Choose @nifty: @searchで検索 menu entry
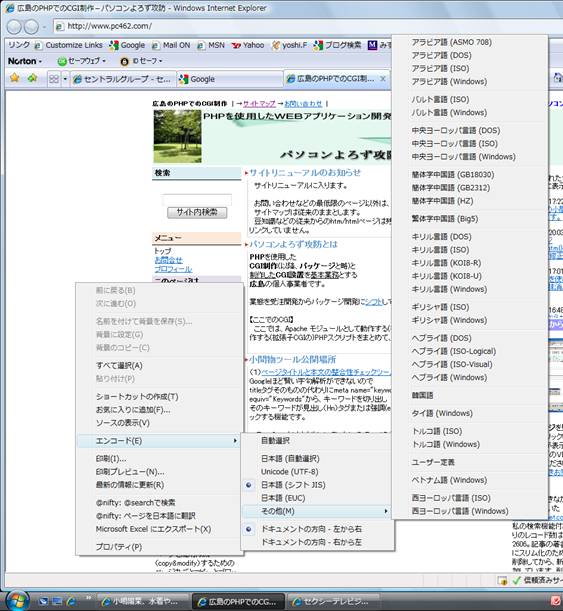The height and width of the screenshot is (611, 563). point(160,503)
